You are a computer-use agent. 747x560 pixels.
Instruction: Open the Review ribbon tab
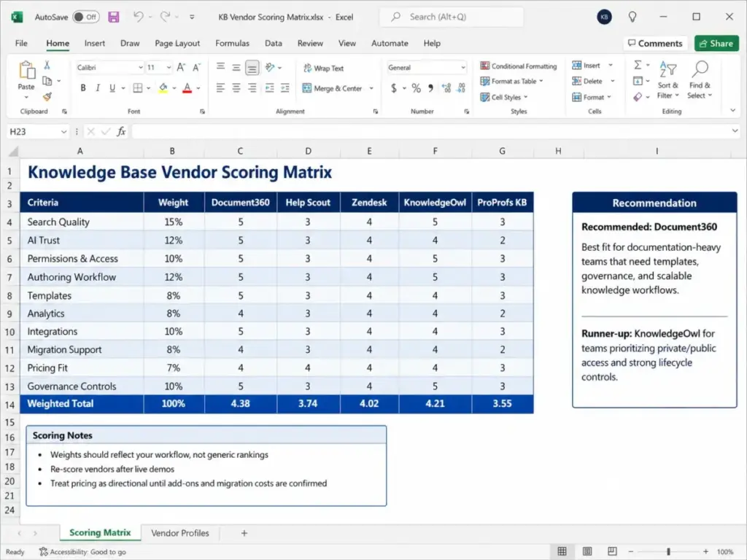[x=310, y=43]
